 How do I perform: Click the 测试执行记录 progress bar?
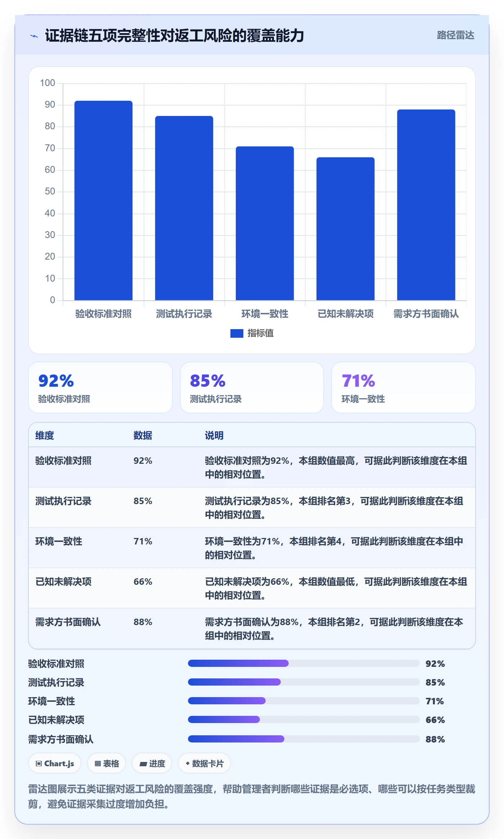tap(303, 682)
